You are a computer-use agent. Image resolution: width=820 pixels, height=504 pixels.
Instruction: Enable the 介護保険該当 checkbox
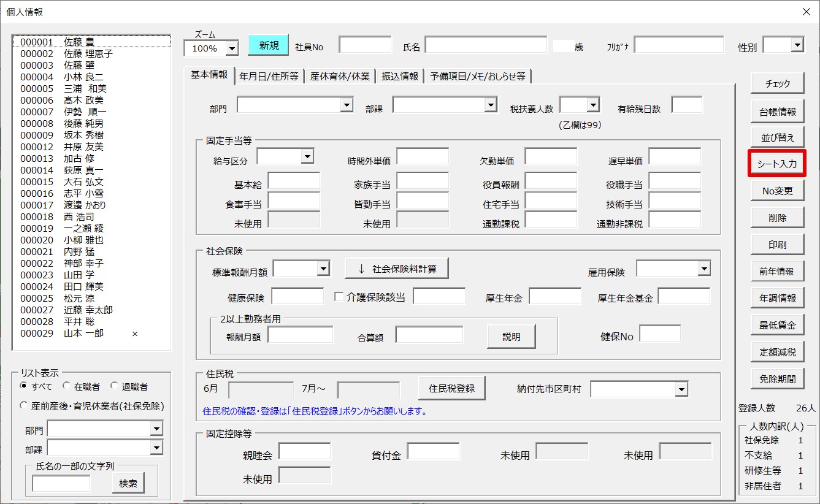pyautogui.click(x=339, y=297)
